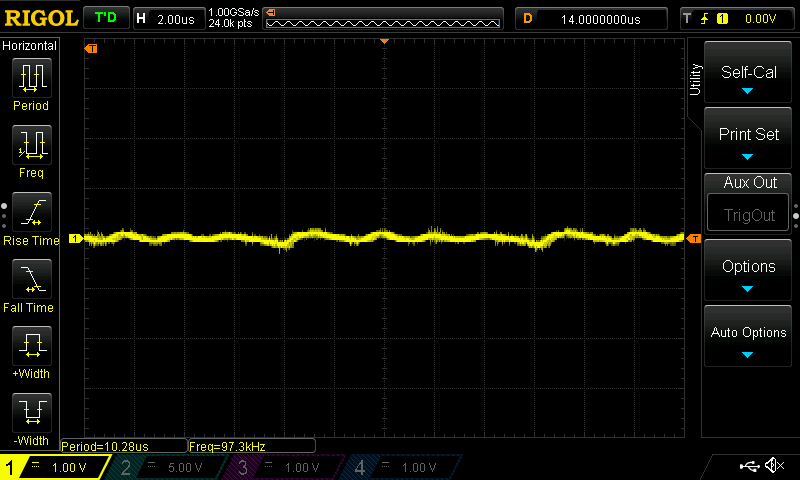800x480 pixels.
Task: Select the Fall Time measurement icon
Action: pyautogui.click(x=32, y=279)
